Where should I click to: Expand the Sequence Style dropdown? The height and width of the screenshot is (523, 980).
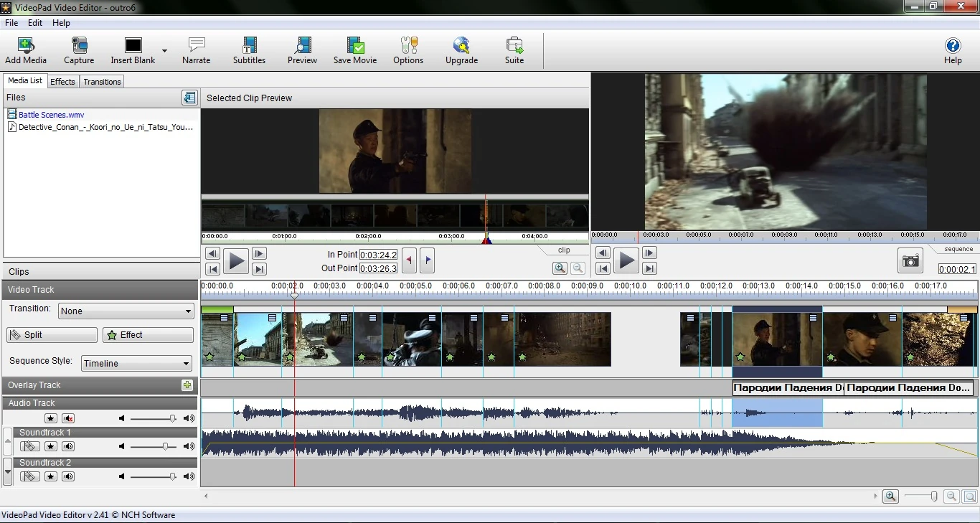136,364
